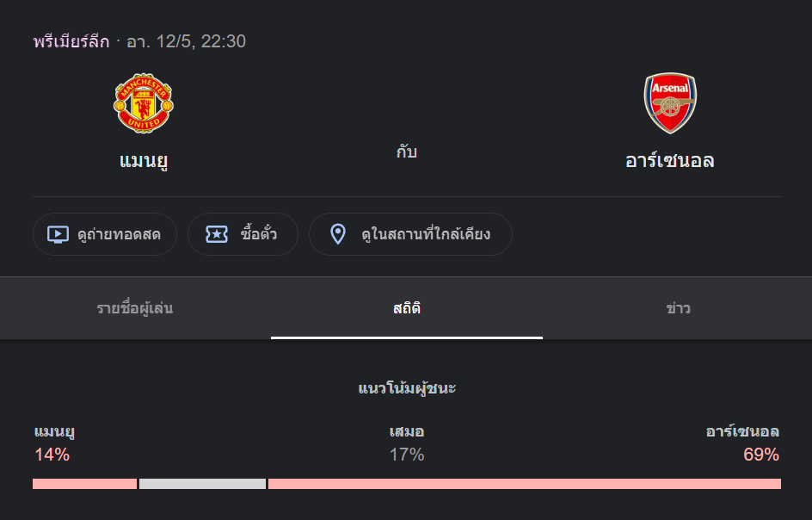The image size is (812, 520).
Task: Select the active สถิติ tab
Action: pyautogui.click(x=407, y=307)
